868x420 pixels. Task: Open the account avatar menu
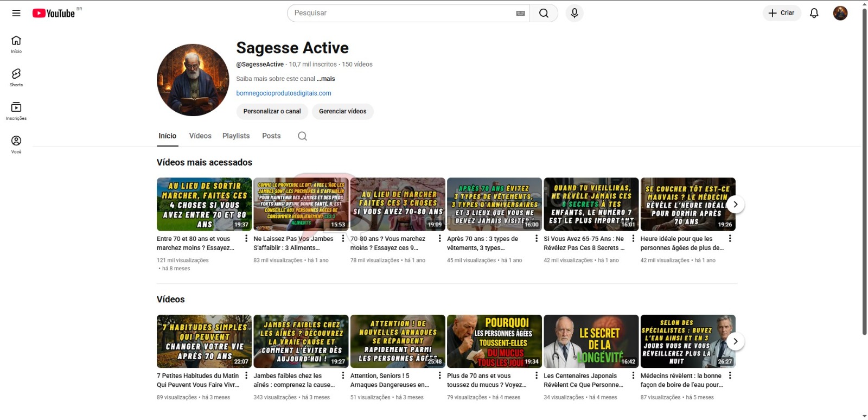[x=840, y=13]
